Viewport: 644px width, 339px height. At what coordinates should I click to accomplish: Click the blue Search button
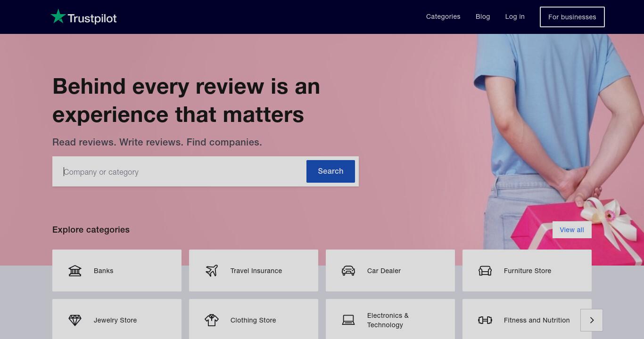click(x=330, y=171)
